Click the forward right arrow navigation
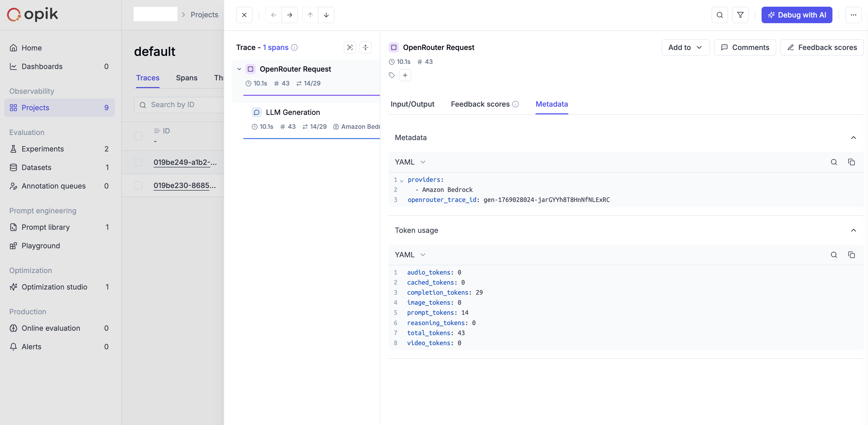868x425 pixels. point(289,15)
